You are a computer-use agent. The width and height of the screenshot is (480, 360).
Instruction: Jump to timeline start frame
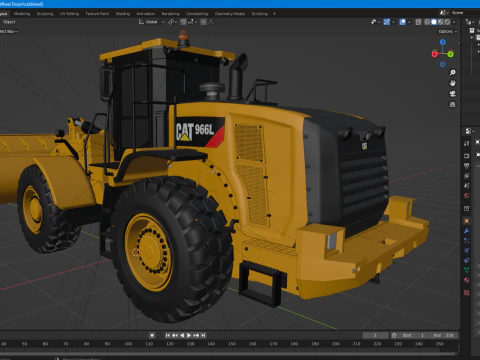168,335
